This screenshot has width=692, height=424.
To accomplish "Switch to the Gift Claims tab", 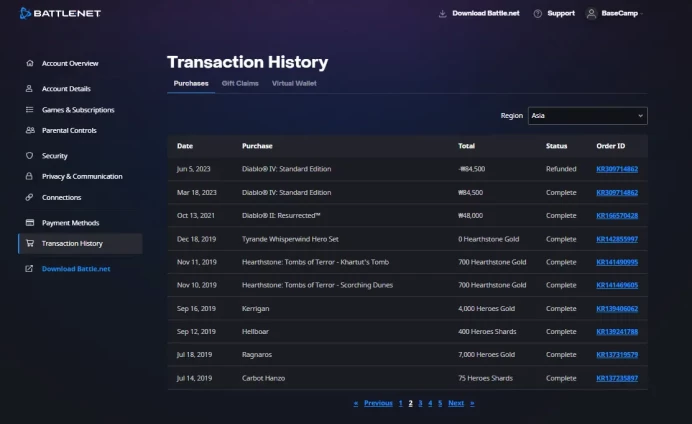I will [x=240, y=83].
